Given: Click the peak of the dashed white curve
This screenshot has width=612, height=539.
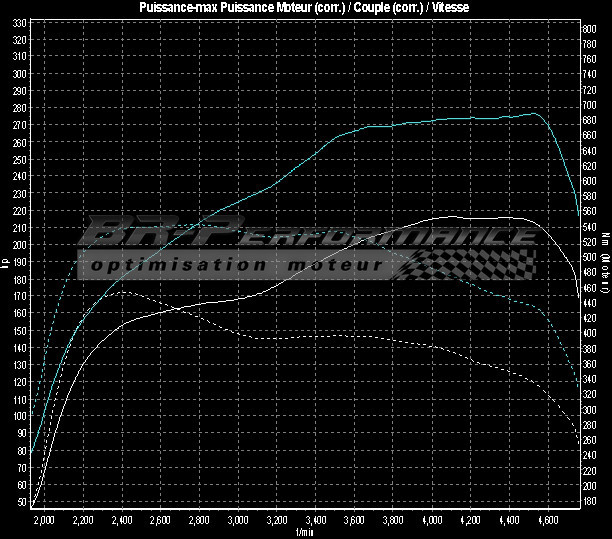Looking at the screenshot, I should (120, 291).
